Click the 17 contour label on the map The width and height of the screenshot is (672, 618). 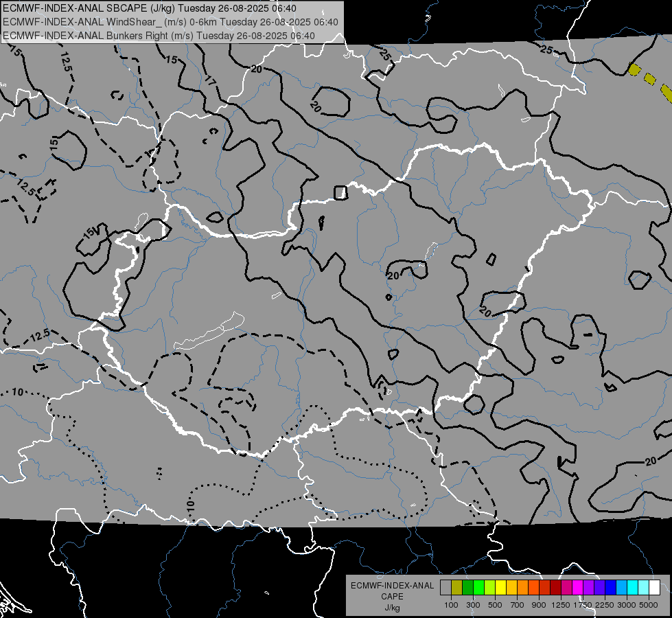point(210,80)
